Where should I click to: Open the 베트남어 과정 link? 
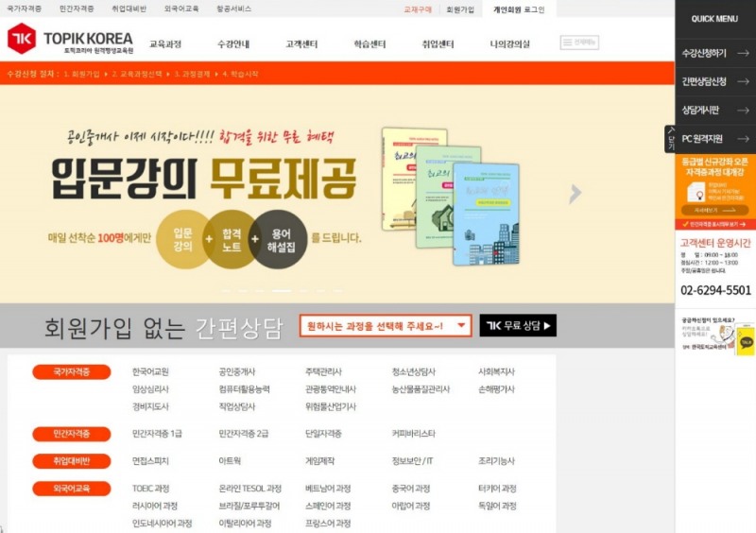[x=328, y=489]
